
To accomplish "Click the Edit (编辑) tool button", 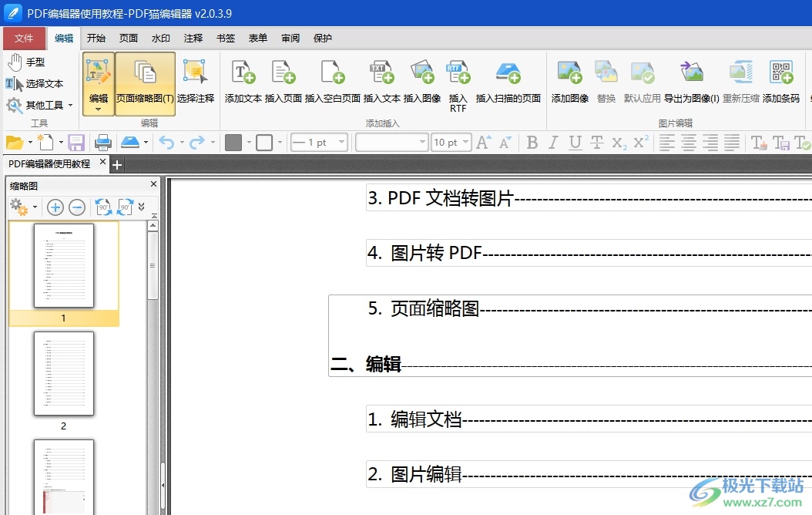I will pyautogui.click(x=99, y=83).
